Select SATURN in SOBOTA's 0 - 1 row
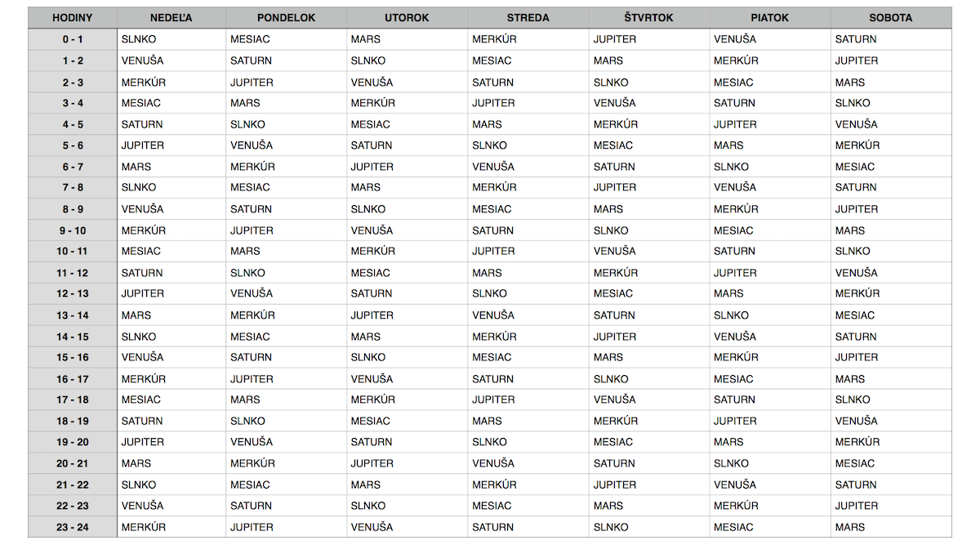The height and width of the screenshot is (545, 980). tap(855, 39)
